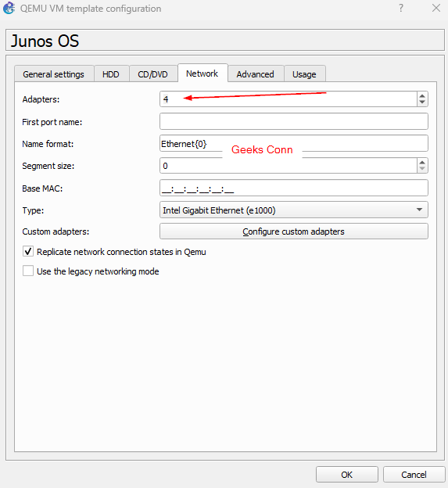Click the Adapters number field
The height and width of the screenshot is (488, 448).
point(288,99)
